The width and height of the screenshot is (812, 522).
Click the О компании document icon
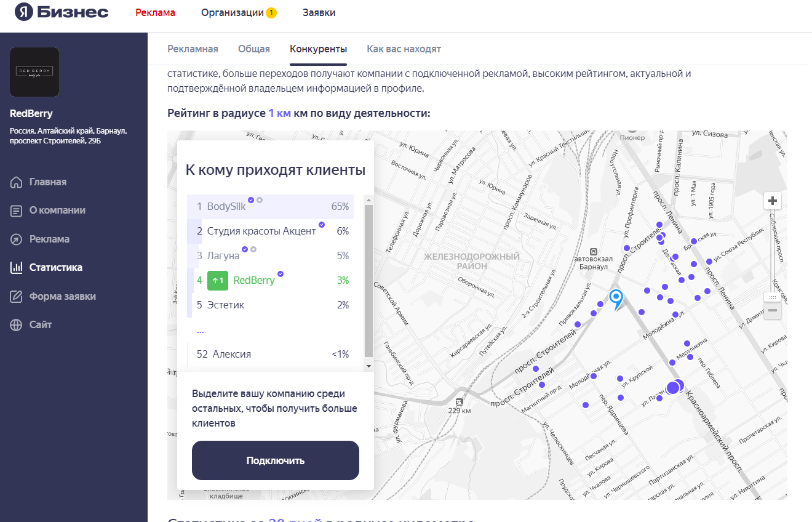pyautogui.click(x=16, y=211)
